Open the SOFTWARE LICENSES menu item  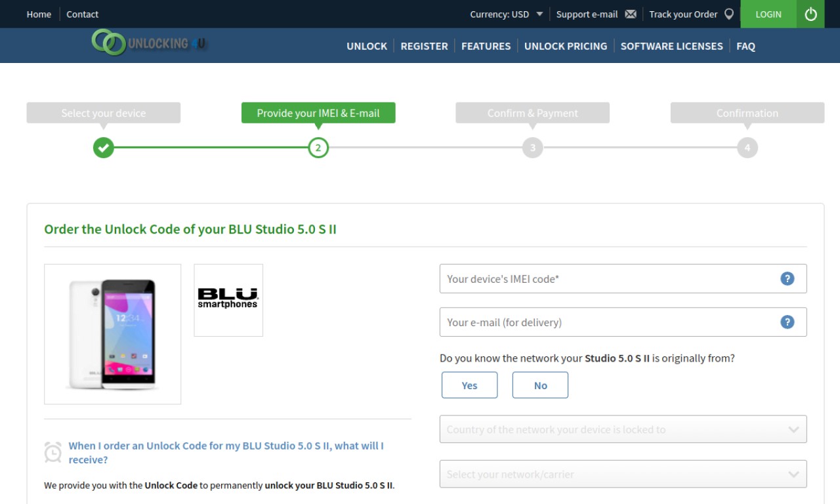(x=671, y=46)
